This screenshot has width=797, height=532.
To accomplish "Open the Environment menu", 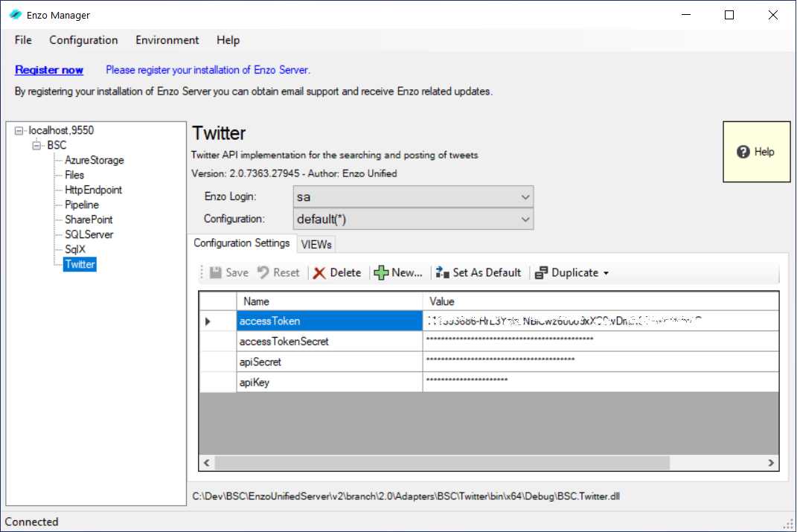I will click(167, 40).
